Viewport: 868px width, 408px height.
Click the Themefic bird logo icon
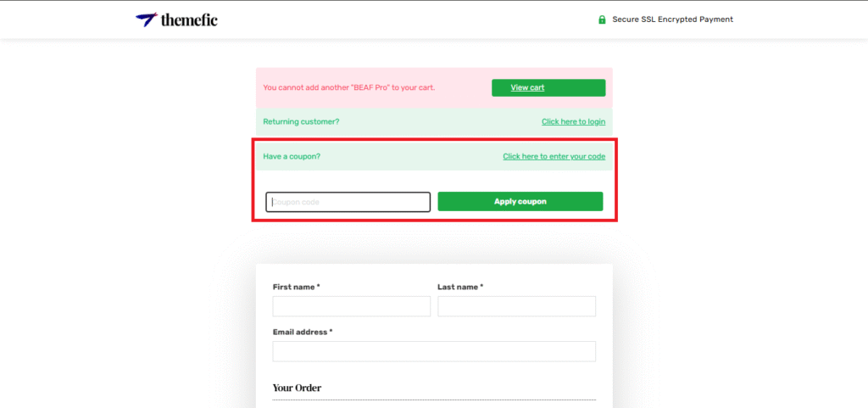tap(146, 20)
